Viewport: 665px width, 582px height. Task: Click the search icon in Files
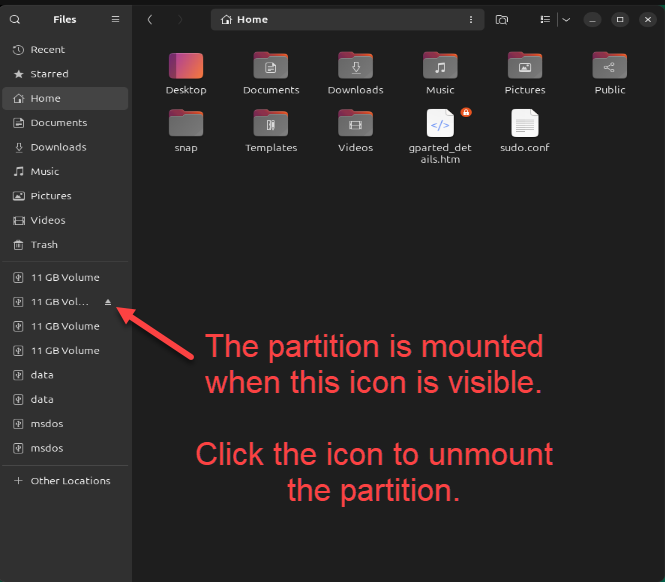click(15, 19)
